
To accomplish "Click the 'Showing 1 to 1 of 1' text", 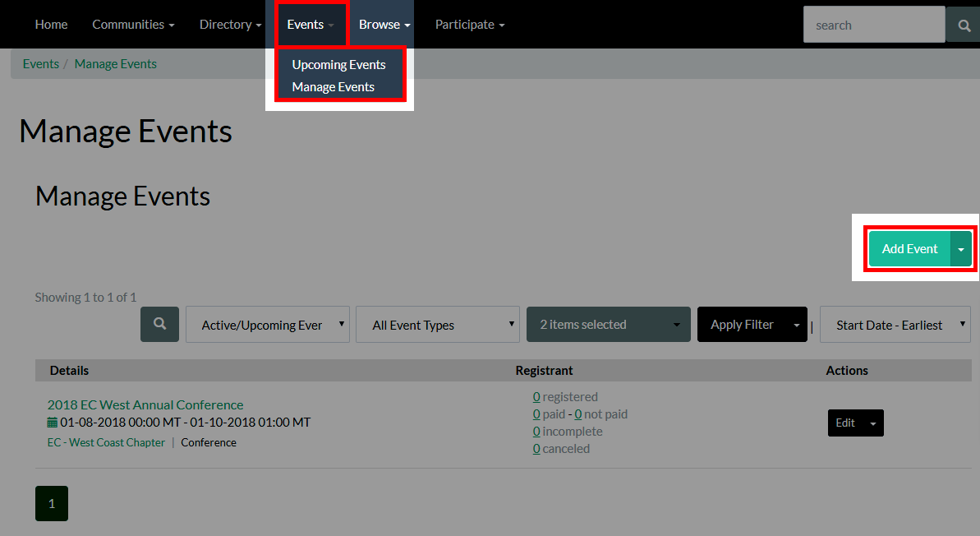I will (85, 297).
